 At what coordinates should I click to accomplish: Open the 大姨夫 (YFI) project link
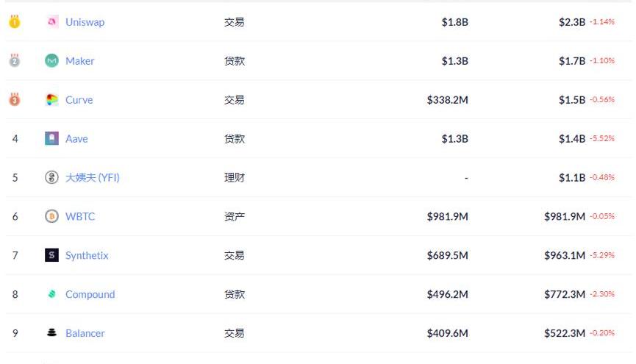(x=92, y=177)
